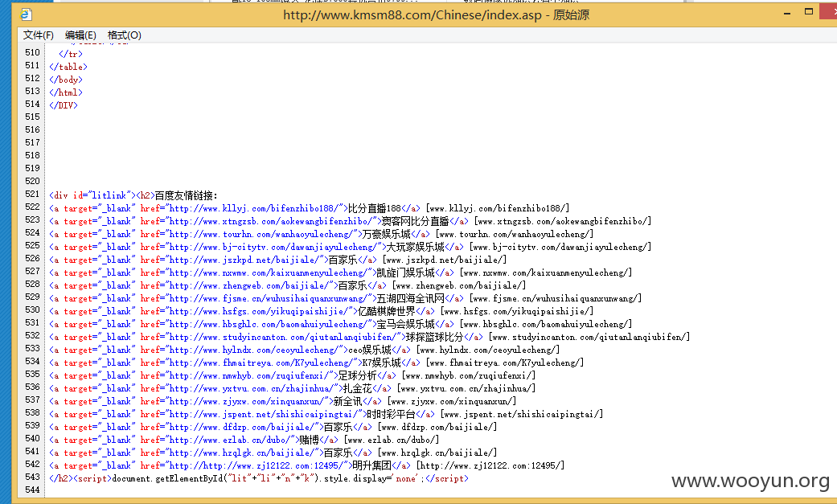Click the window title http://www.kmsm88.com/Chinese/index.asp
The width and height of the screenshot is (837, 504).
click(412, 15)
